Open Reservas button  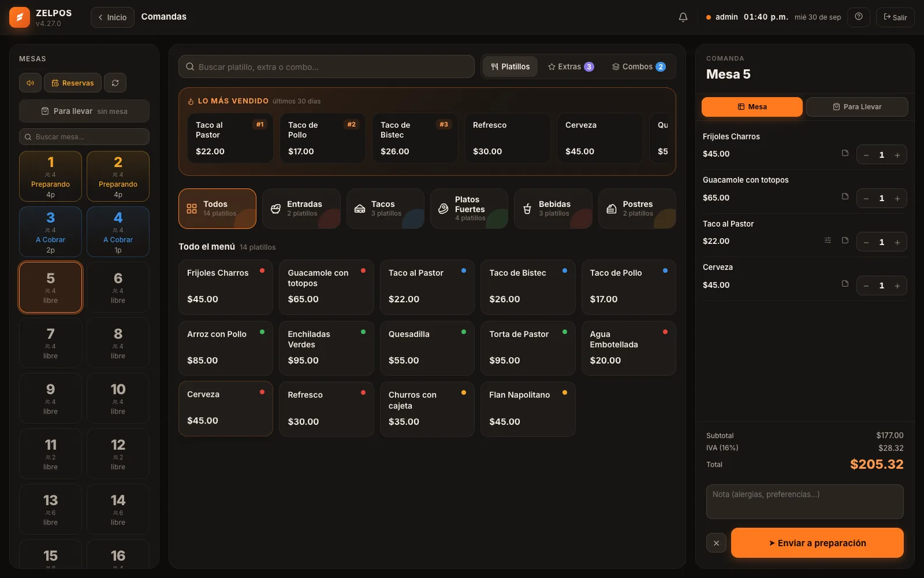73,83
